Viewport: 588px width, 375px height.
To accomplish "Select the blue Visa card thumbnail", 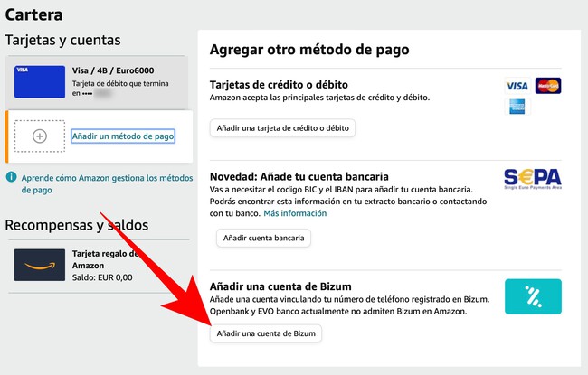I will (x=40, y=80).
